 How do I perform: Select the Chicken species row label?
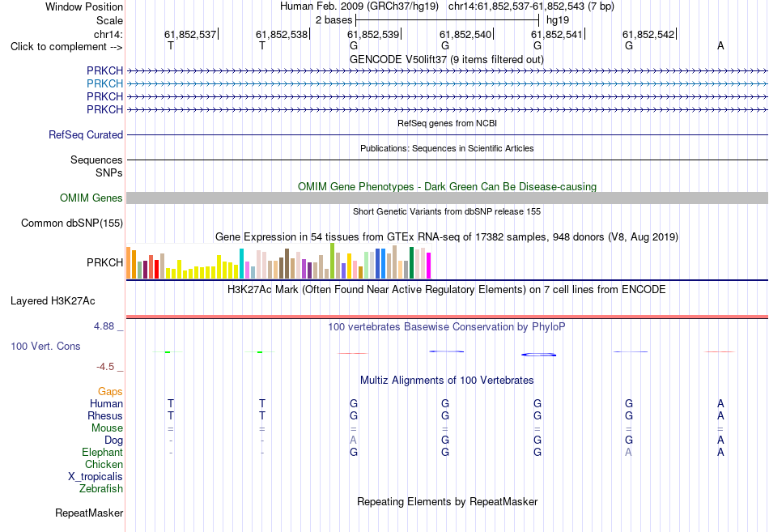click(x=104, y=464)
